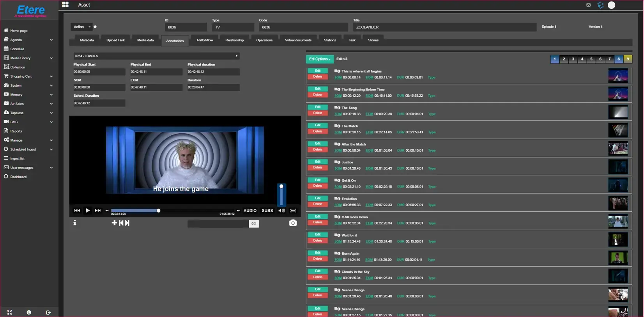
Task: Mute the player using the speaker icon
Action: tap(281, 211)
